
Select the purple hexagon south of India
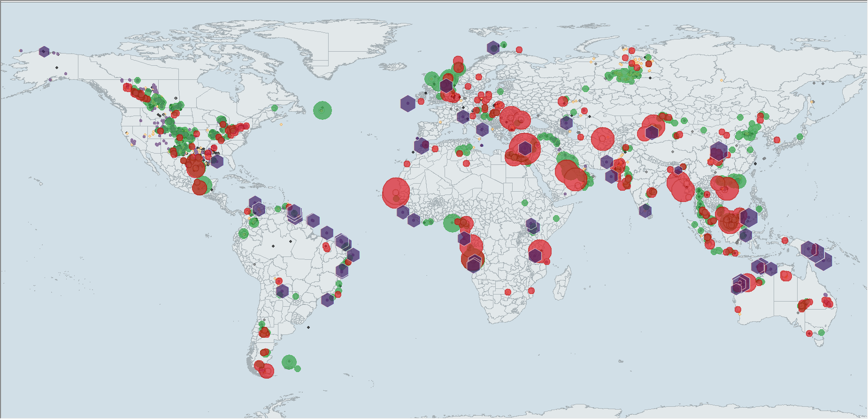pyautogui.click(x=645, y=210)
